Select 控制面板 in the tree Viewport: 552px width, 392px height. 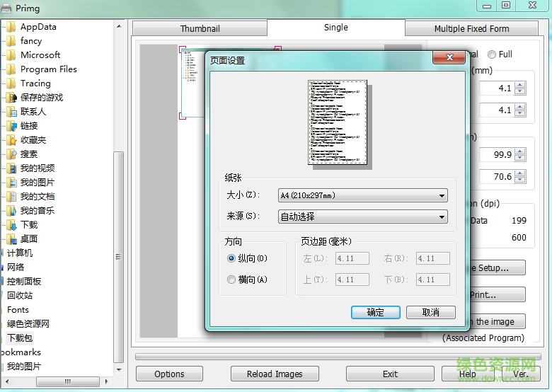point(24,281)
